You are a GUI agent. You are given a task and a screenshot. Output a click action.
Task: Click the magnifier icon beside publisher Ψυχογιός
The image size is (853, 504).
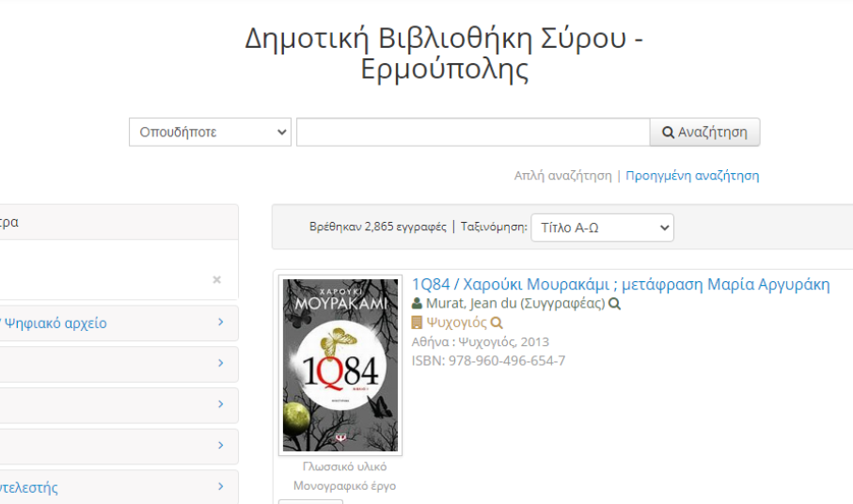(x=497, y=323)
